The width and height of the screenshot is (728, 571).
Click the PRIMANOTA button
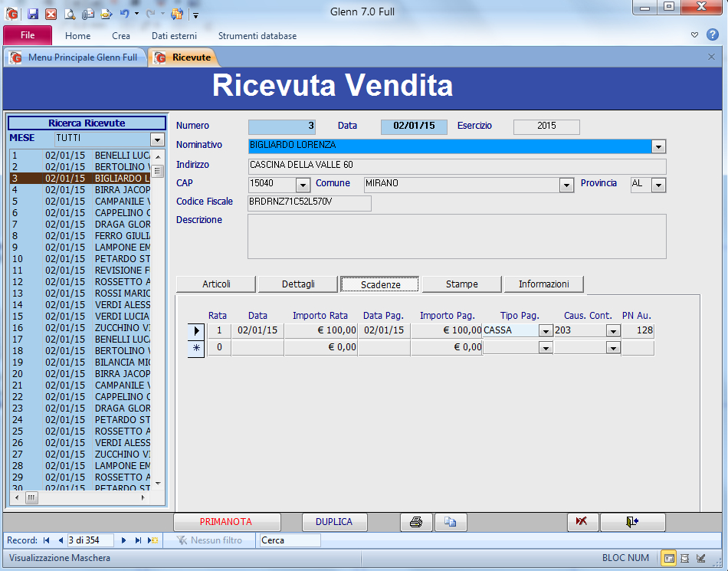coord(227,522)
